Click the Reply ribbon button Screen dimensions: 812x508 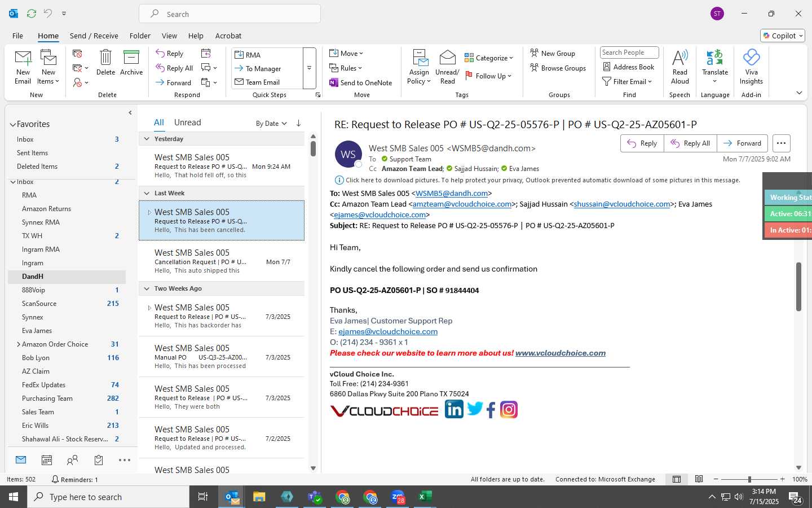click(170, 54)
